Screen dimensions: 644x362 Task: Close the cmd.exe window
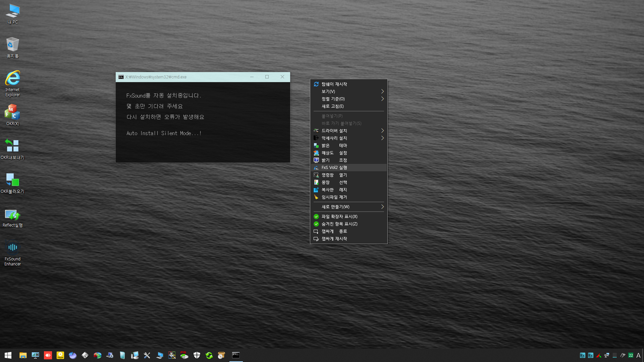click(282, 77)
